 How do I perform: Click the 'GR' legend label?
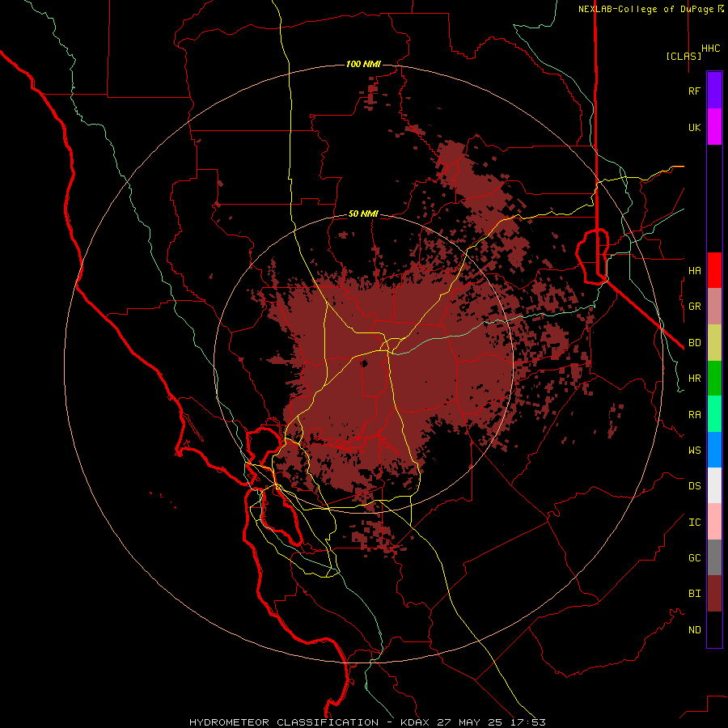coord(694,307)
